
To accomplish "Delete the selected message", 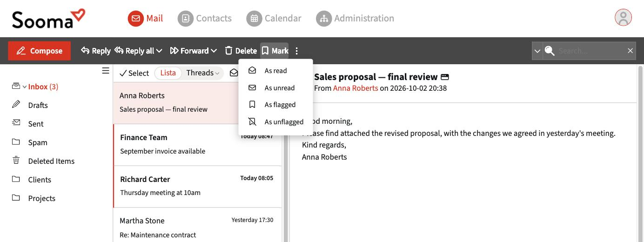I will 241,51.
